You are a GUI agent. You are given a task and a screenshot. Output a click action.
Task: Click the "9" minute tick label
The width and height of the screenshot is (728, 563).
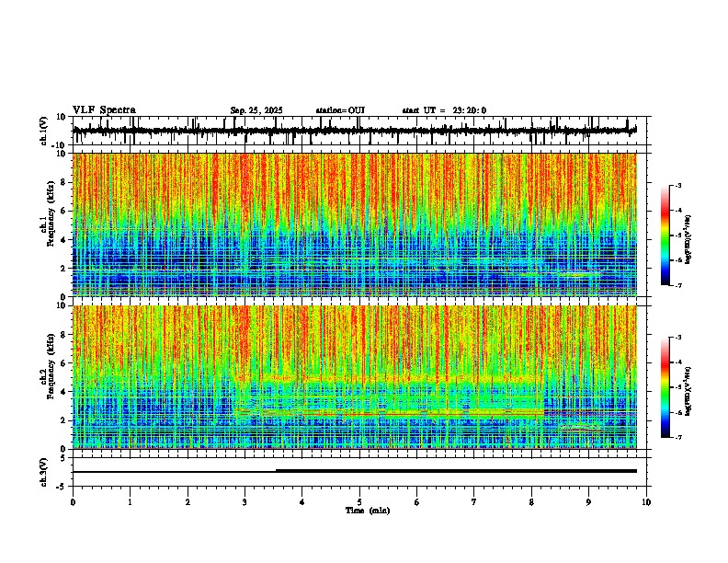click(x=588, y=502)
